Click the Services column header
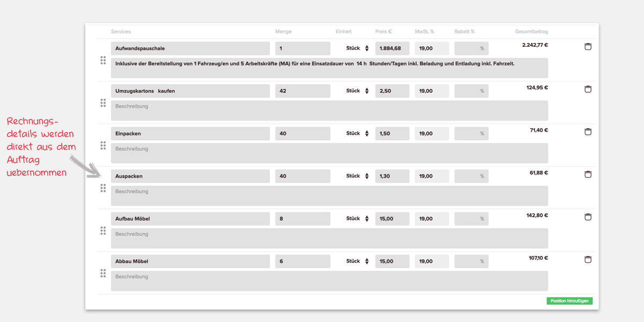The width and height of the screenshot is (644, 322). (121, 32)
